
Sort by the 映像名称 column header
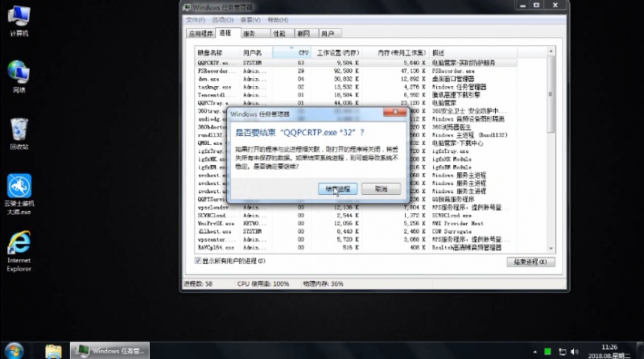[x=217, y=52]
